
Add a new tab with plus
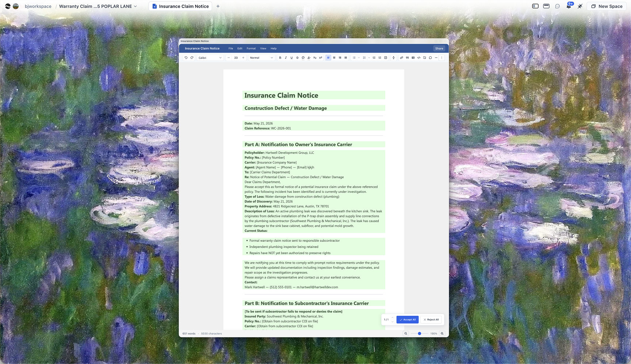click(218, 6)
